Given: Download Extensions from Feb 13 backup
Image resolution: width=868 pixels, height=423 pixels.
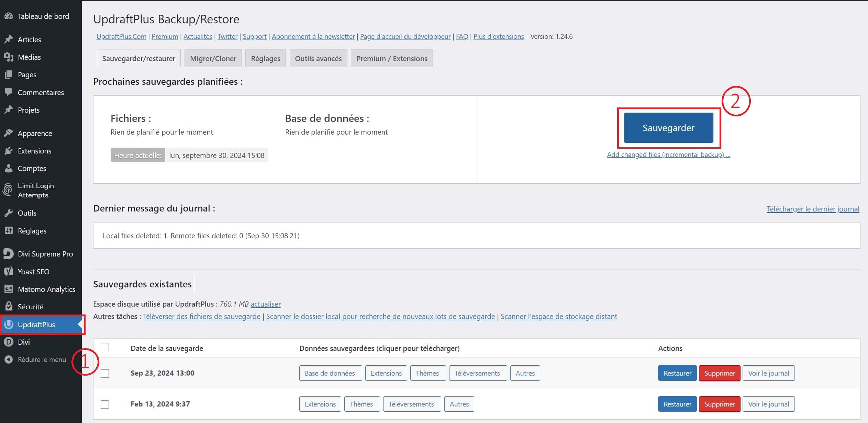Looking at the screenshot, I should coord(320,404).
